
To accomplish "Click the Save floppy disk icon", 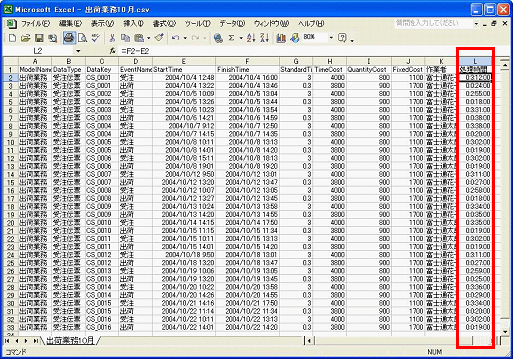I will (x=39, y=38).
